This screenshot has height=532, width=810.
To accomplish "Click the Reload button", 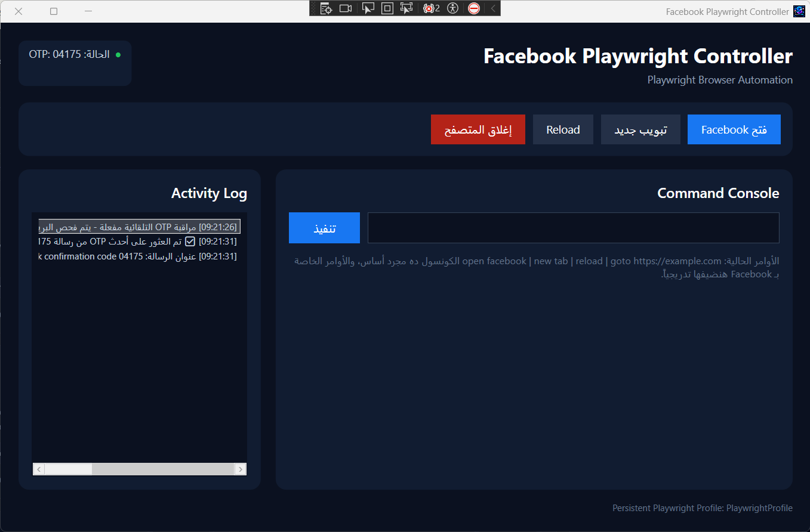I will 563,129.
